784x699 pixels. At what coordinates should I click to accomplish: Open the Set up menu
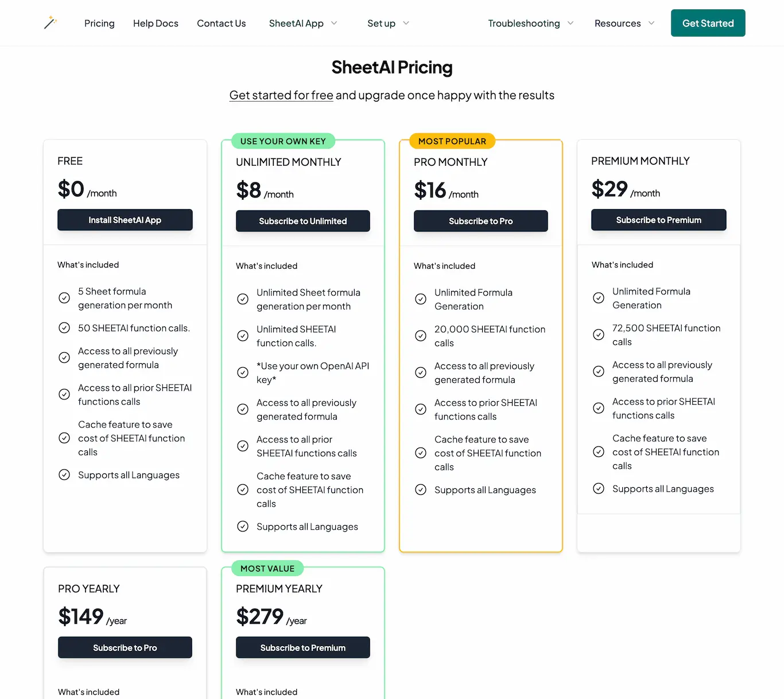(x=388, y=23)
